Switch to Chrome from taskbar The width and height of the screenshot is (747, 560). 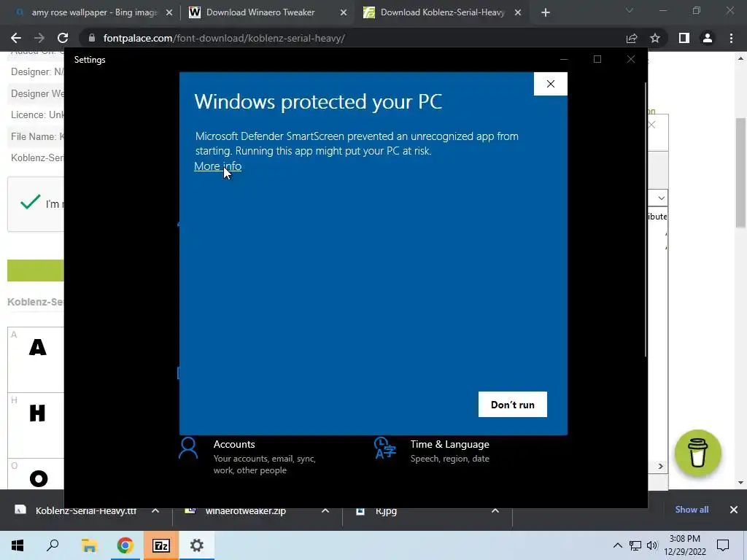click(125, 545)
